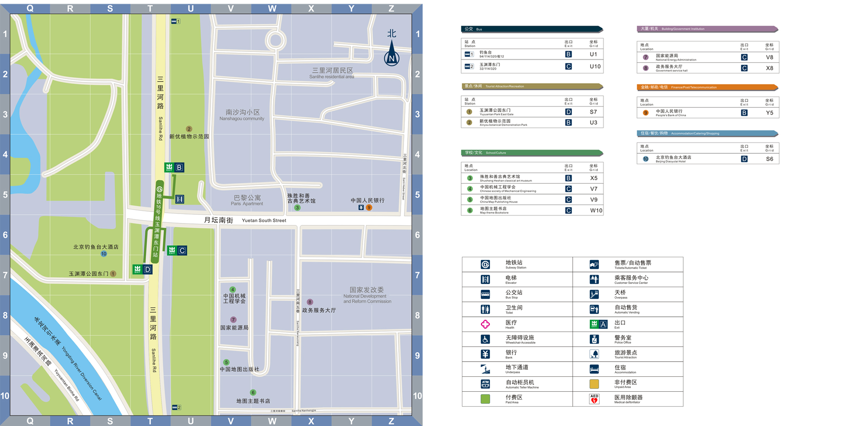
Task: Click the Map theme Bookstore table row
Action: 532,210
